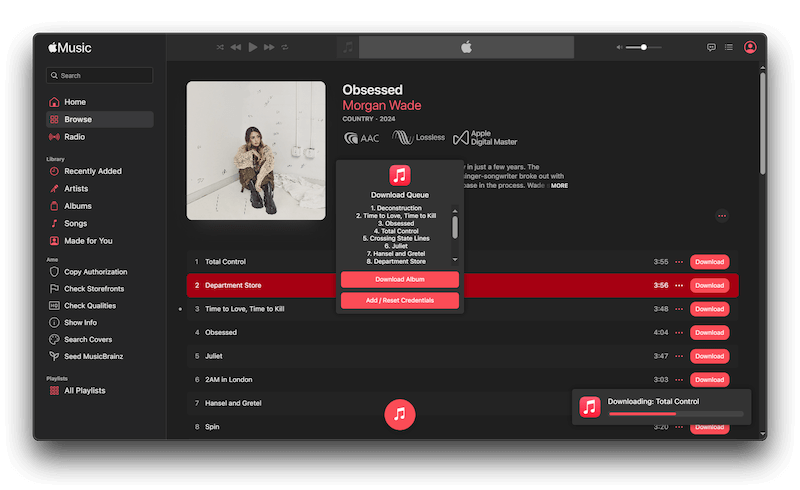Click scroll down arrow in Download Queue

coord(455,259)
